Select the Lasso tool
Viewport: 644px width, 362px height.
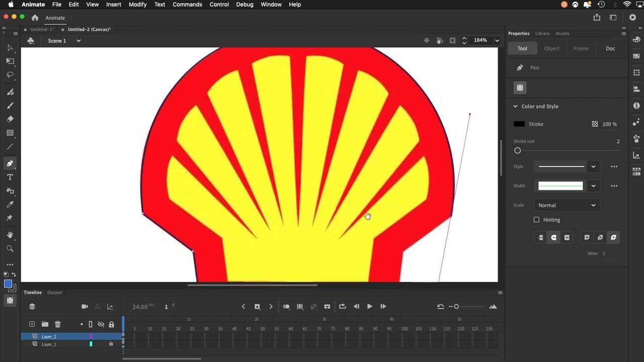(10, 74)
